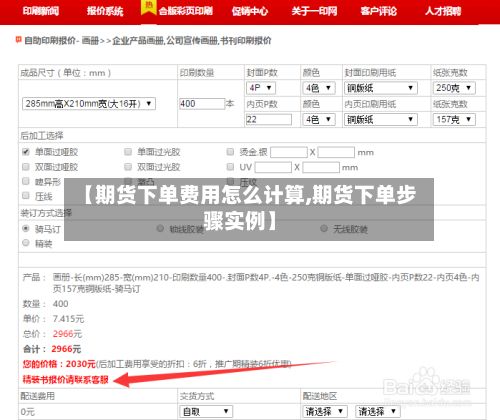500x420 pixels.
Task: Open the 促销中心 menu item
Action: (250, 11)
